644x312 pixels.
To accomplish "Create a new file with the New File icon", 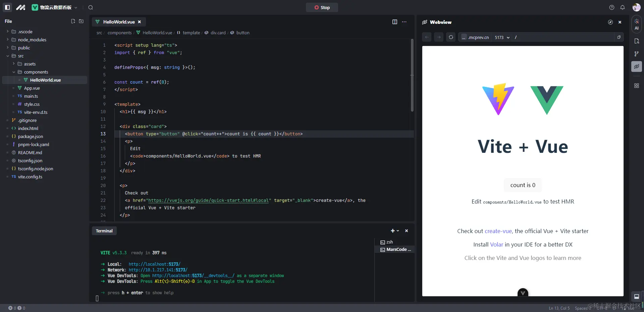I will 73,21.
